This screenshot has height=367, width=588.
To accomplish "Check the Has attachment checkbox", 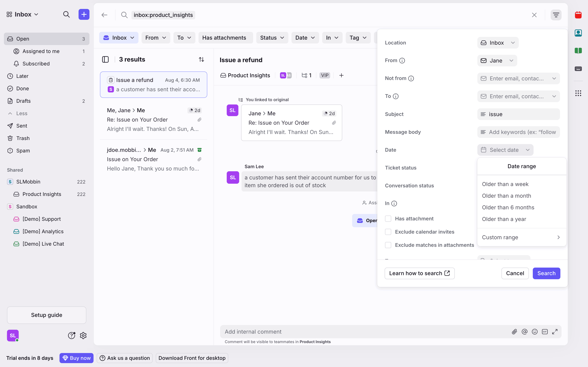I will tap(388, 219).
